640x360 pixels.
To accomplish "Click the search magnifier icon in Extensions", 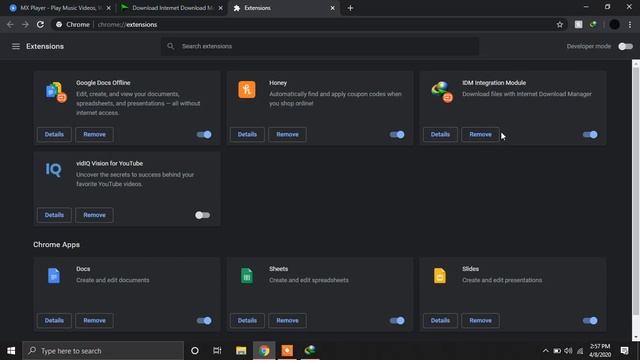I will coord(171,46).
